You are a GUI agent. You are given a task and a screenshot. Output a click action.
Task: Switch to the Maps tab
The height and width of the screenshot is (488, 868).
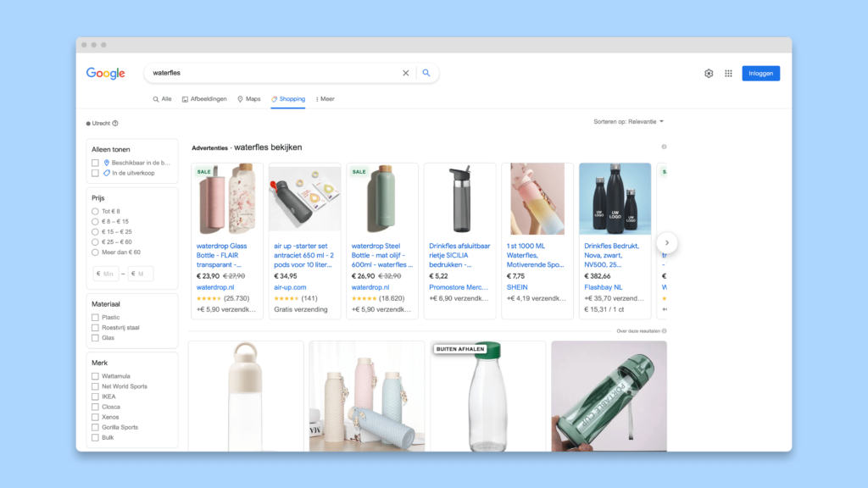pyautogui.click(x=248, y=99)
